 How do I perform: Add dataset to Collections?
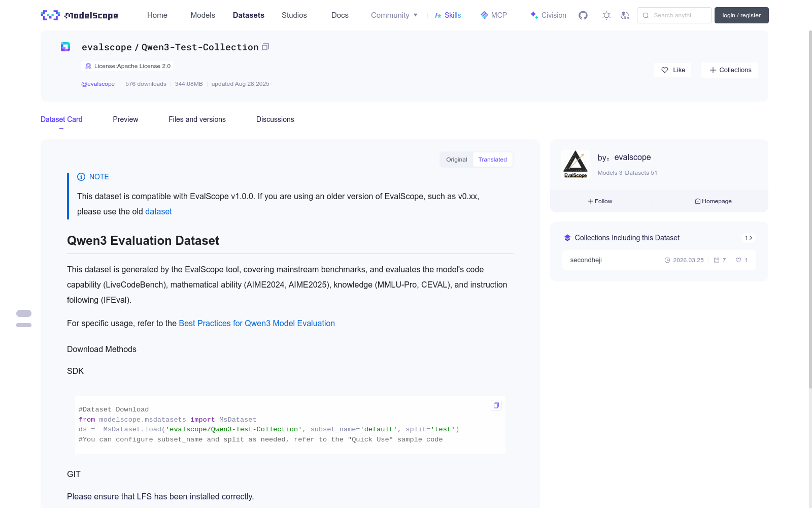point(730,70)
